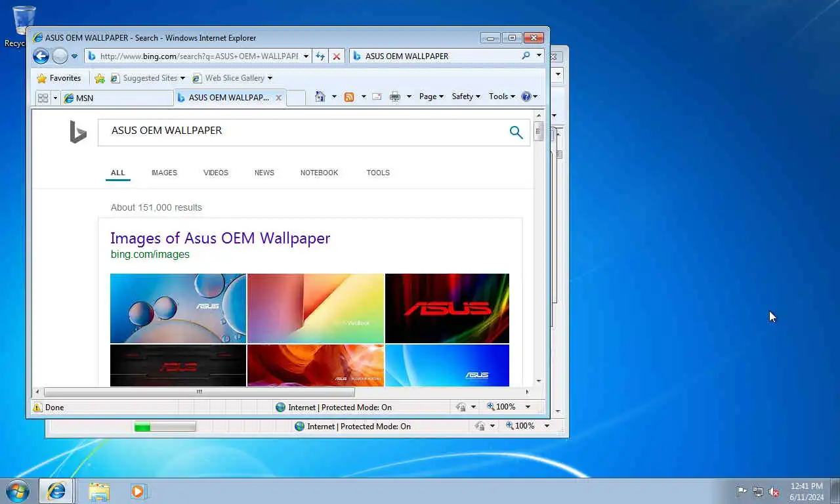The image size is (840, 504).
Task: Click the background window's green loading progress bar
Action: coord(165,427)
